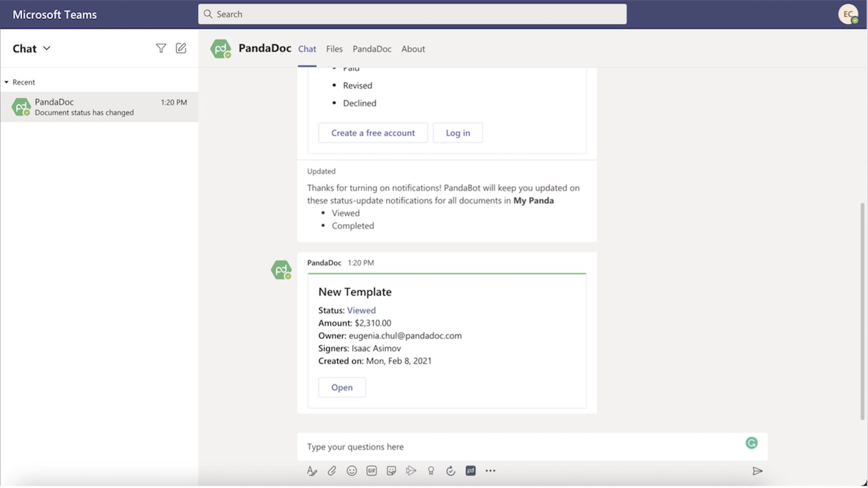
Task: Click the date Mon, Feb 8, 2021
Action: click(x=399, y=361)
